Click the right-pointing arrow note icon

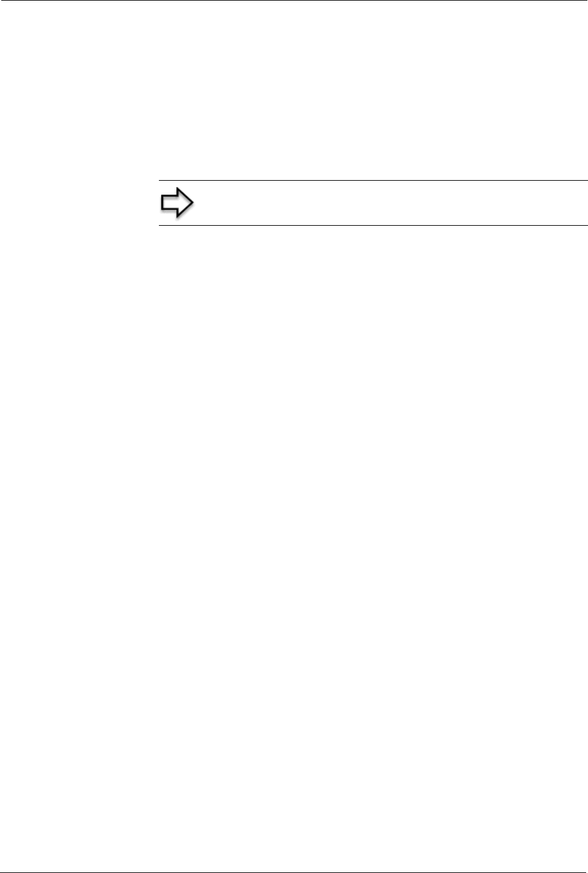pyautogui.click(x=177, y=203)
